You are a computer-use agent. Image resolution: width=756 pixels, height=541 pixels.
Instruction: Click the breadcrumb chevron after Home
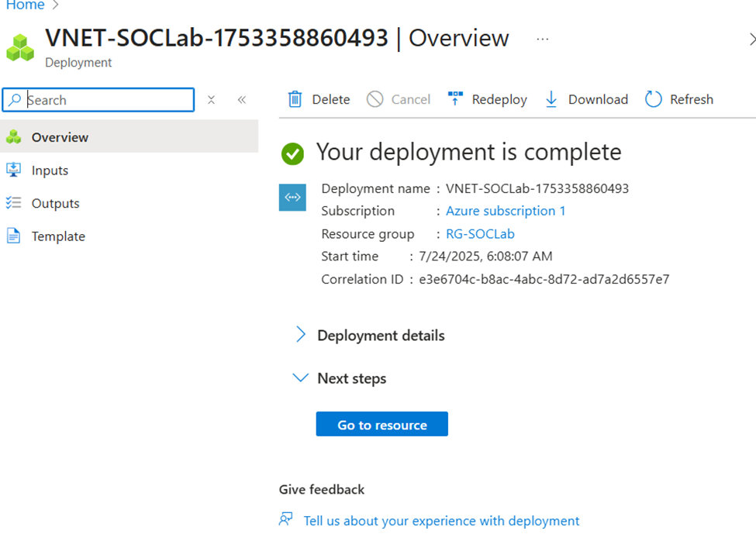point(56,5)
